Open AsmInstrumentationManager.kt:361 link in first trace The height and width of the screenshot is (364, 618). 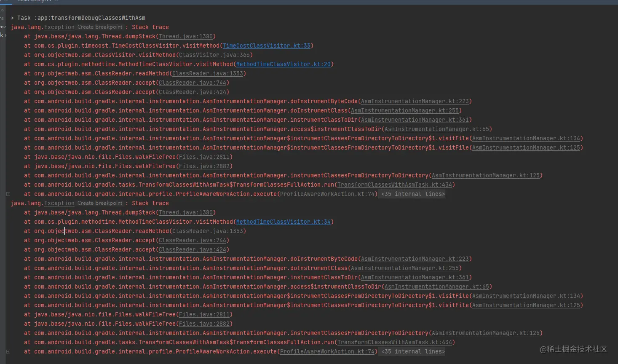click(415, 120)
